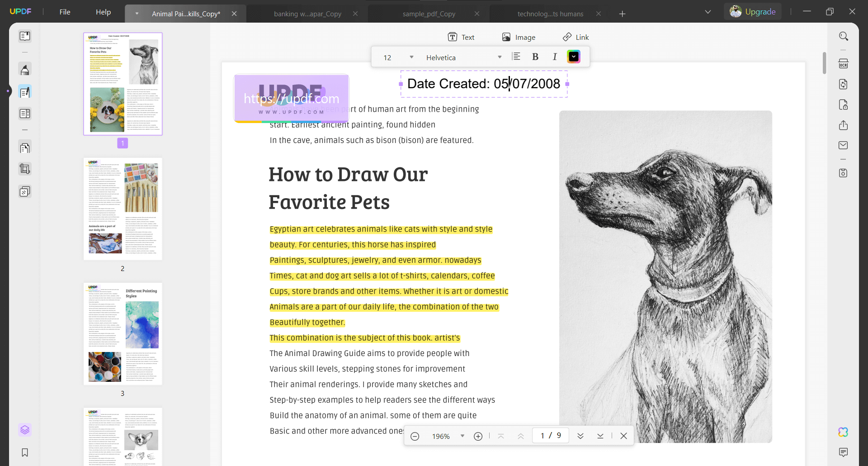This screenshot has width=868, height=466.
Task: Select the Image insertion tool
Action: [519, 37]
